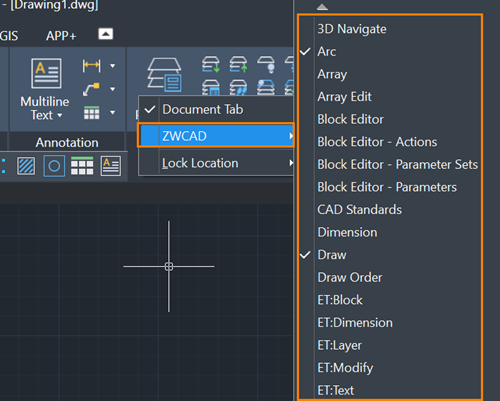Switch to the GIS ribbon tab
Image resolution: width=500 pixels, height=401 pixels.
[9, 36]
